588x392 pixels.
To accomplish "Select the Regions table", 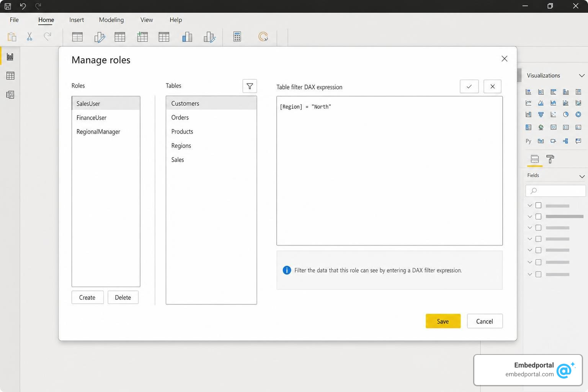I will click(x=211, y=146).
